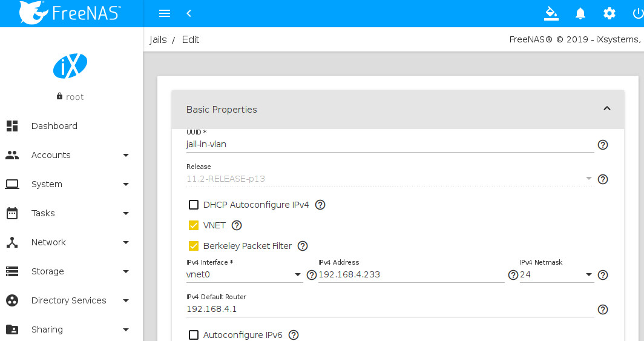The height and width of the screenshot is (341, 644).
Task: Toggle the hamburger side menu
Action: (x=164, y=13)
